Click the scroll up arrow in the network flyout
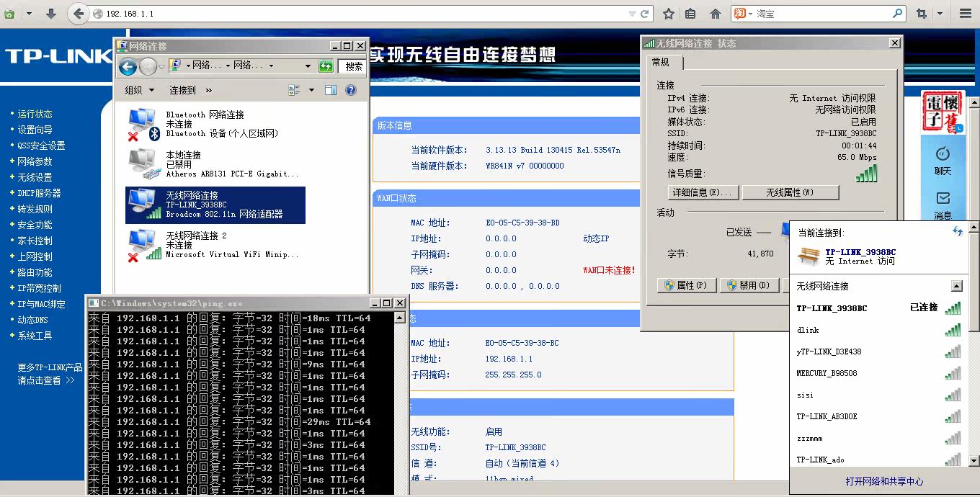The height and width of the screenshot is (497, 980). 974,228
